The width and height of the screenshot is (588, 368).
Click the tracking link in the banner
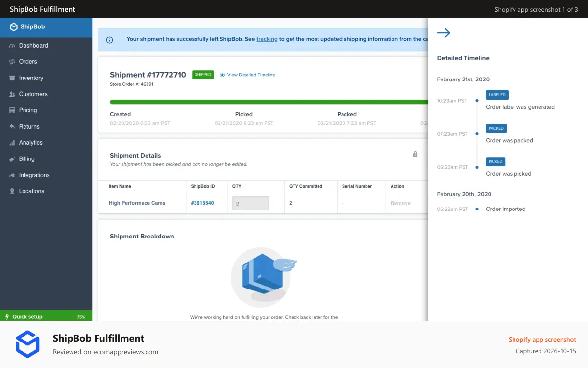click(267, 39)
